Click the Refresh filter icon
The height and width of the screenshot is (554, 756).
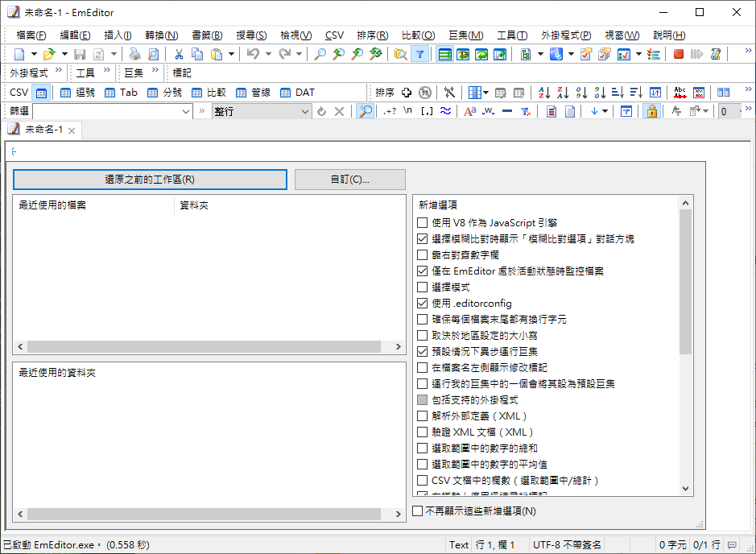[x=321, y=111]
